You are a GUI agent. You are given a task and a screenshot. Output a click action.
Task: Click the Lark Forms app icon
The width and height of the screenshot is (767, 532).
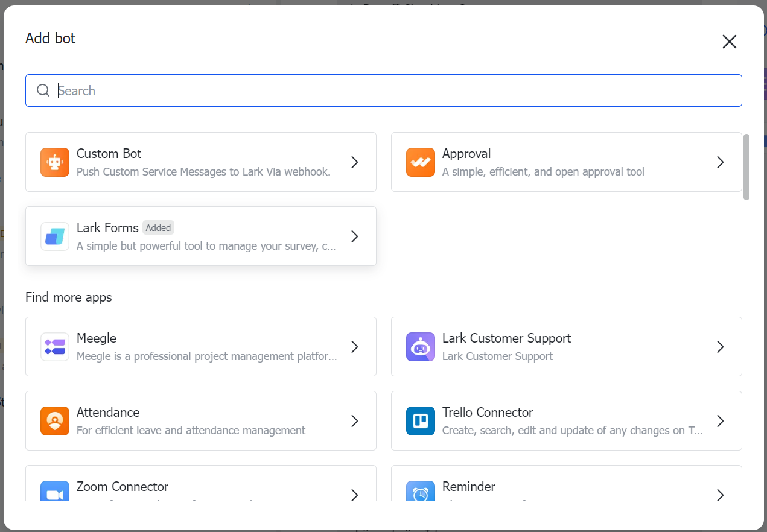55,236
